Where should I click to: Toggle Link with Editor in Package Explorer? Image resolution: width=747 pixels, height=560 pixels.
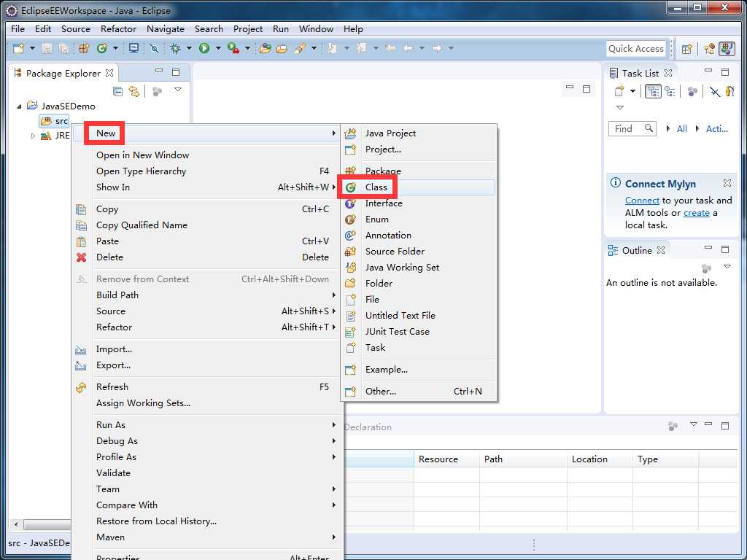[x=134, y=91]
